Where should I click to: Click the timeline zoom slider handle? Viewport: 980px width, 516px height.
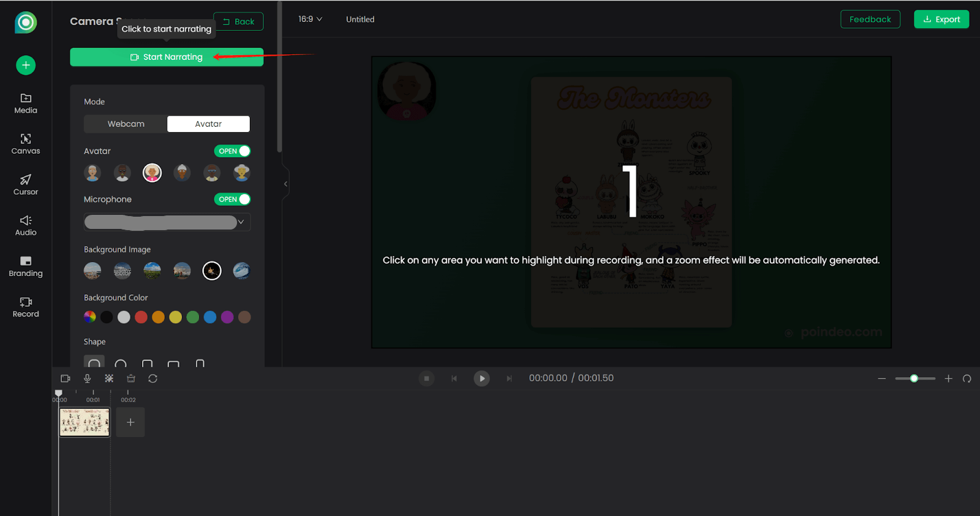[914, 378]
